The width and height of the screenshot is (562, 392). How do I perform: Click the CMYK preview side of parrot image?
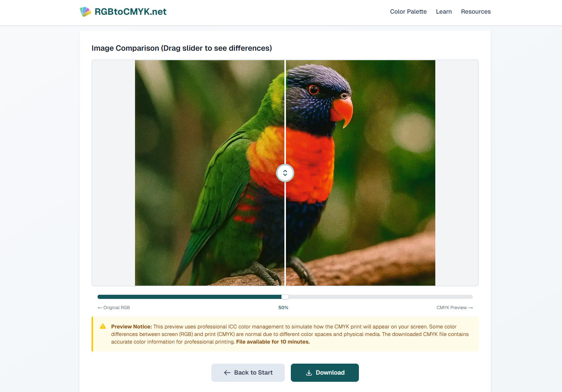click(360, 173)
